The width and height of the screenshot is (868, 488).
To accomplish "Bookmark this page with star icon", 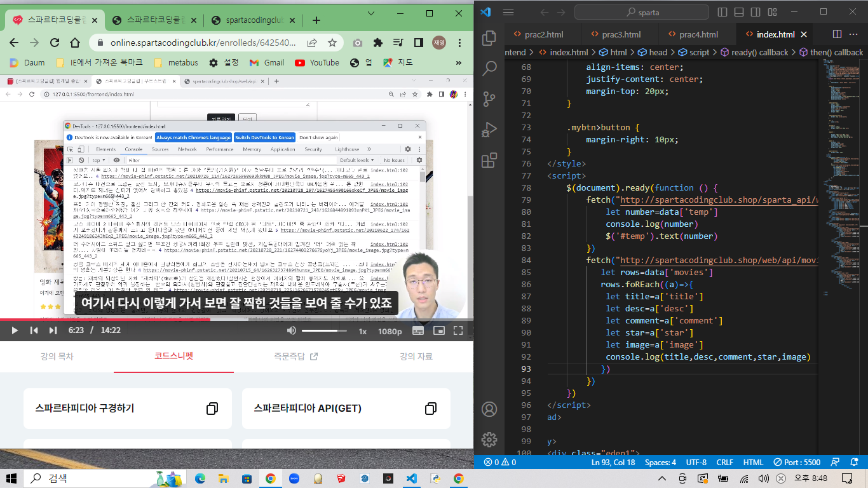I will click(x=332, y=43).
